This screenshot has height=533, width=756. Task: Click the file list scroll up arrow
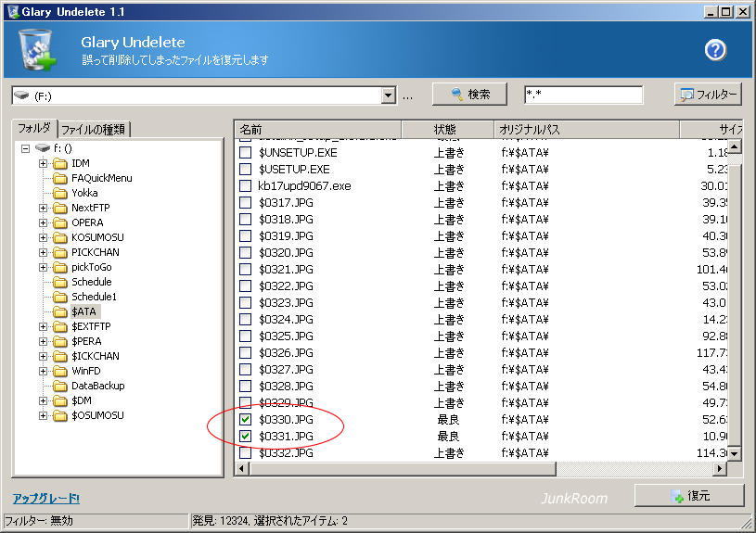[x=734, y=146]
